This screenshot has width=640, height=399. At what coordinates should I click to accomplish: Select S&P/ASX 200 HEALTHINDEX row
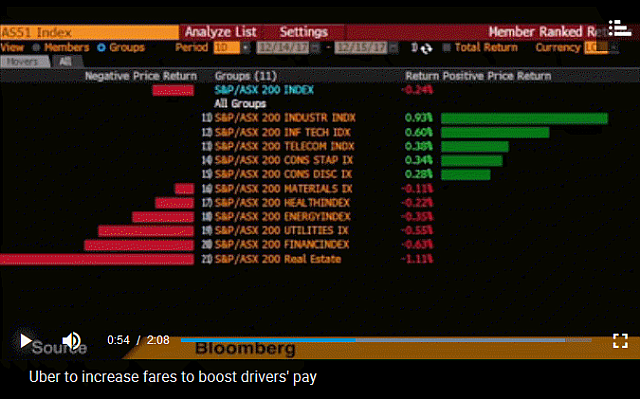[x=282, y=203]
